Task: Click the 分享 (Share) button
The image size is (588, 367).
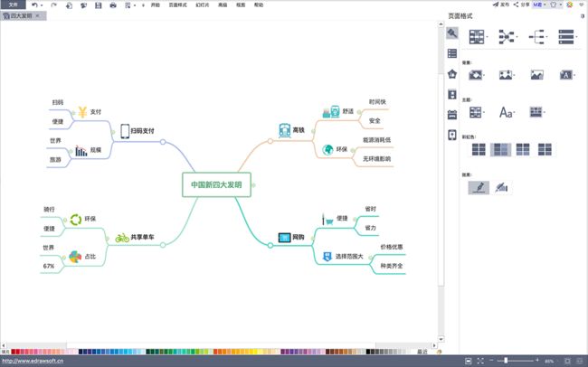Action: click(522, 5)
